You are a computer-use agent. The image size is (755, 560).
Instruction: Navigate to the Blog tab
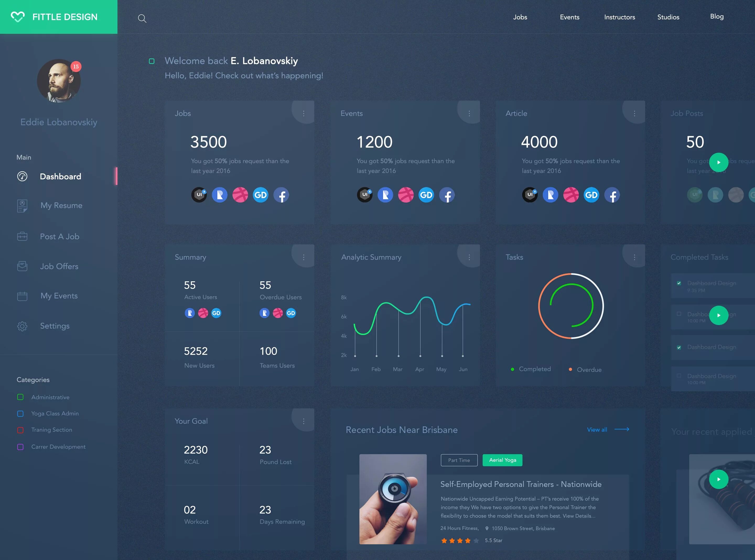coord(716,16)
